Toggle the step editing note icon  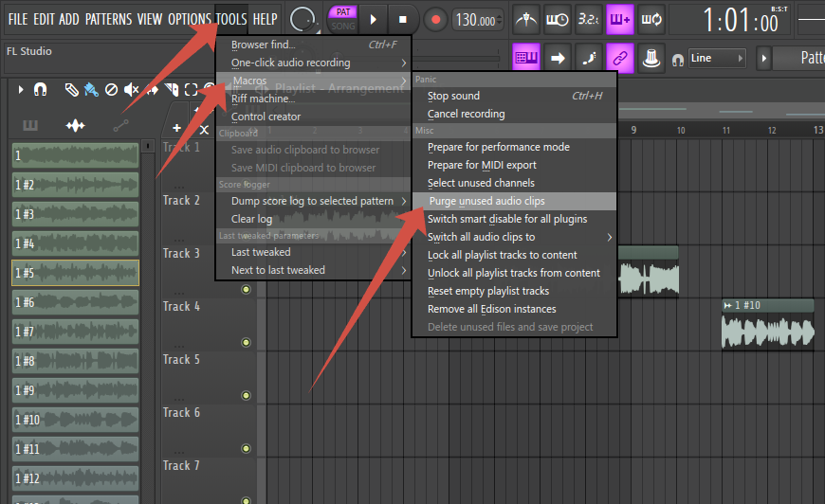point(588,58)
